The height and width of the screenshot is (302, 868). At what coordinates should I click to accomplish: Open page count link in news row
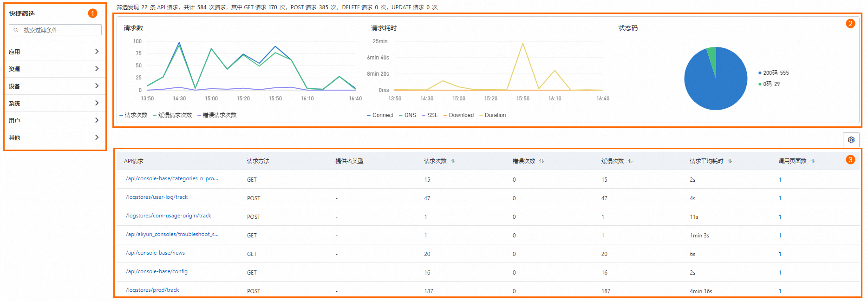click(780, 254)
